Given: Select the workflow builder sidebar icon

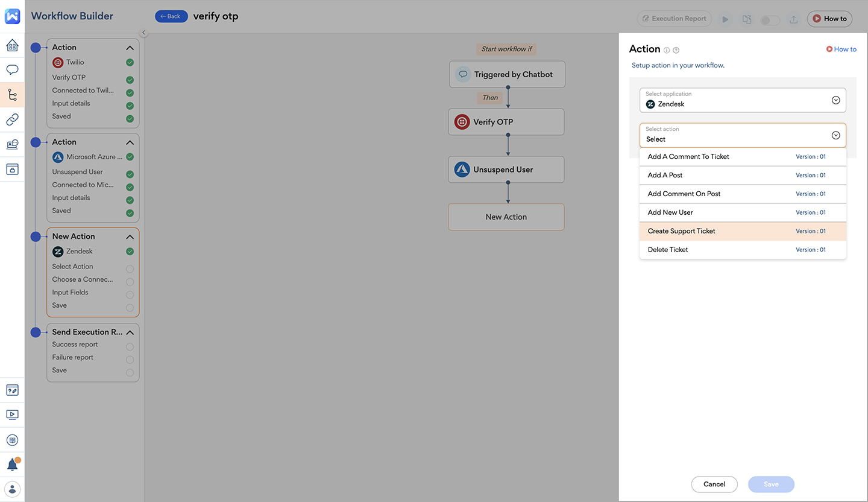Looking at the screenshot, I should point(12,95).
